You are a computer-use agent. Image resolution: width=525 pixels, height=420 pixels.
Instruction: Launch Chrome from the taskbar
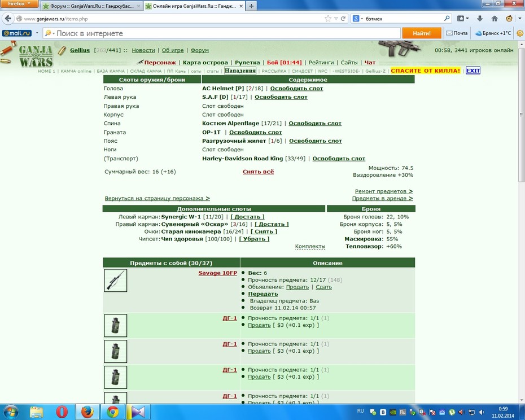coord(113,412)
